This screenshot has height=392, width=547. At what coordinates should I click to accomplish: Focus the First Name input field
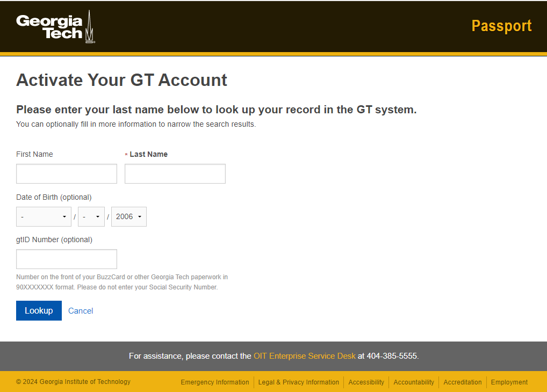(x=67, y=173)
